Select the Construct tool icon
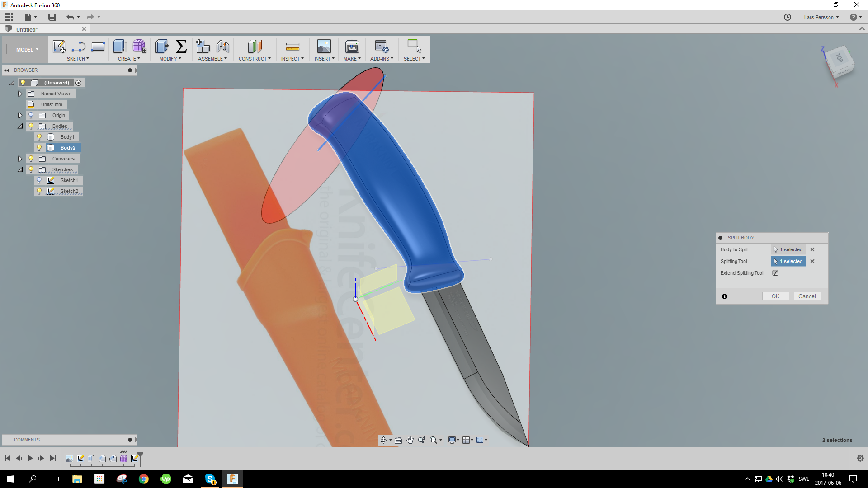This screenshot has height=488, width=868. coord(255,47)
